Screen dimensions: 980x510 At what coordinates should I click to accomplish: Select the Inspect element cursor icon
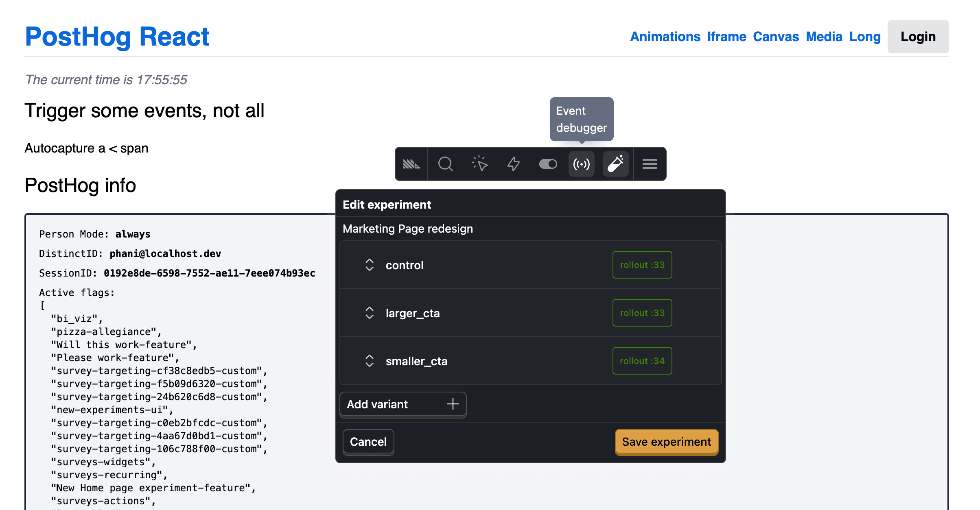[479, 164]
